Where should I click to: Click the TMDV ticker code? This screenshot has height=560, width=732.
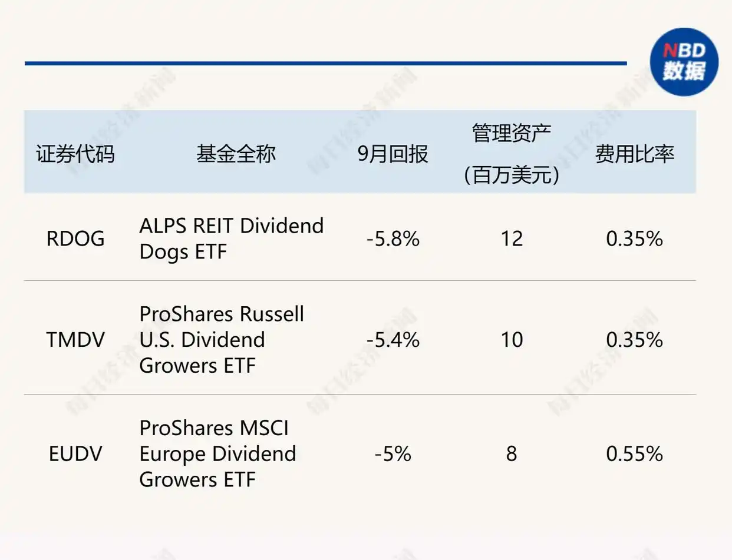pyautogui.click(x=75, y=340)
